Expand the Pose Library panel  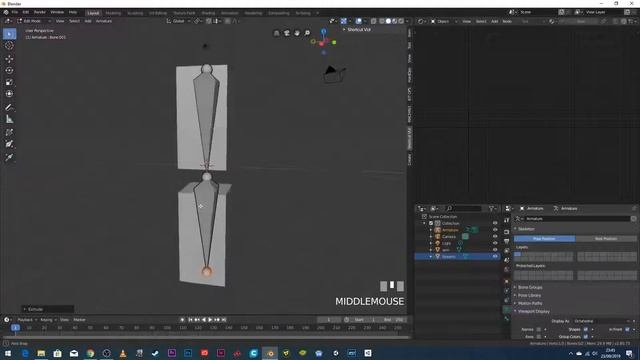pos(529,295)
